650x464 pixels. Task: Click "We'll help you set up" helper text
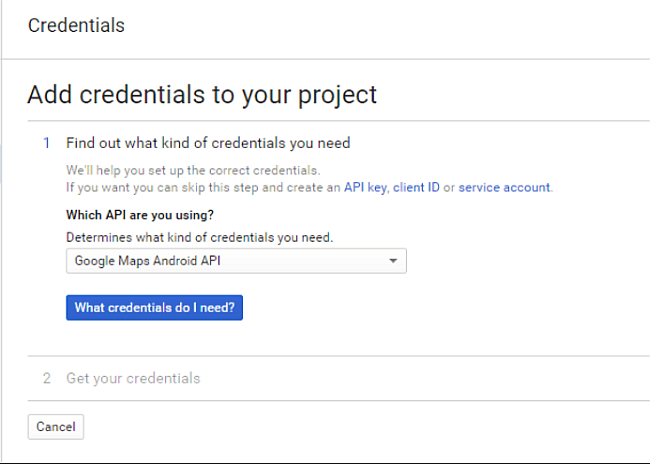click(193, 171)
